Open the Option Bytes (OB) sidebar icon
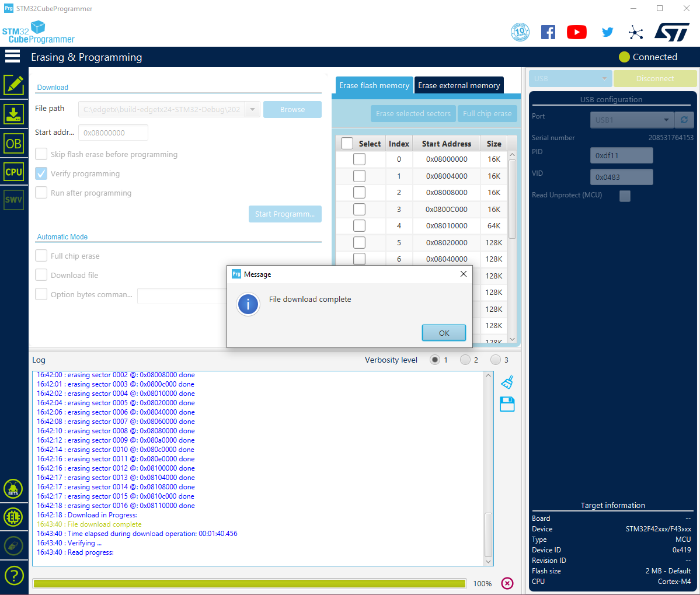 click(13, 143)
